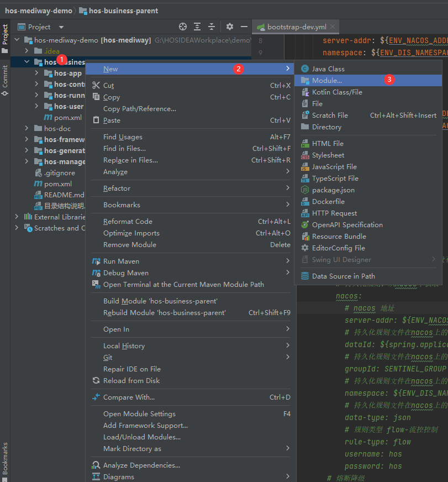Image resolution: width=448 pixels, height=482 pixels.
Task: Hide the Project panel with minus icon
Action: click(244, 27)
